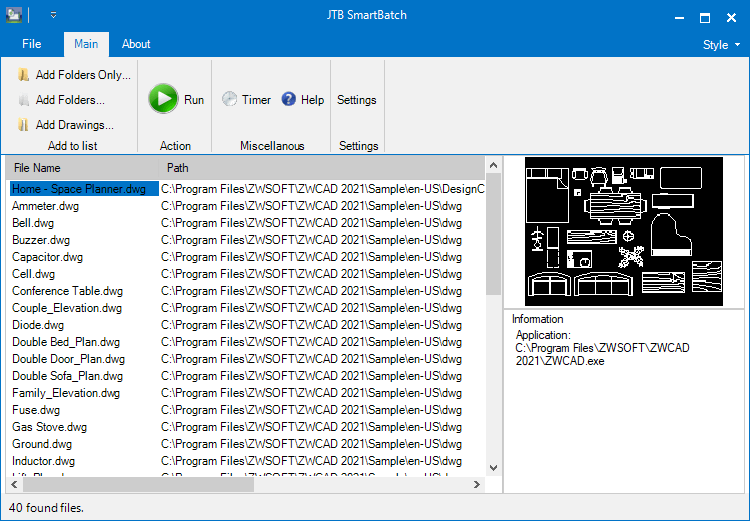Click the Add Folders Only... label
The image size is (750, 521).
click(x=83, y=75)
